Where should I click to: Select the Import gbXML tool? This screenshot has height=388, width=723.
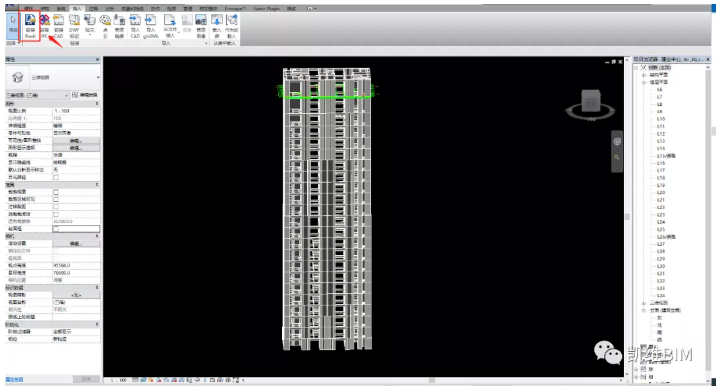[151, 26]
